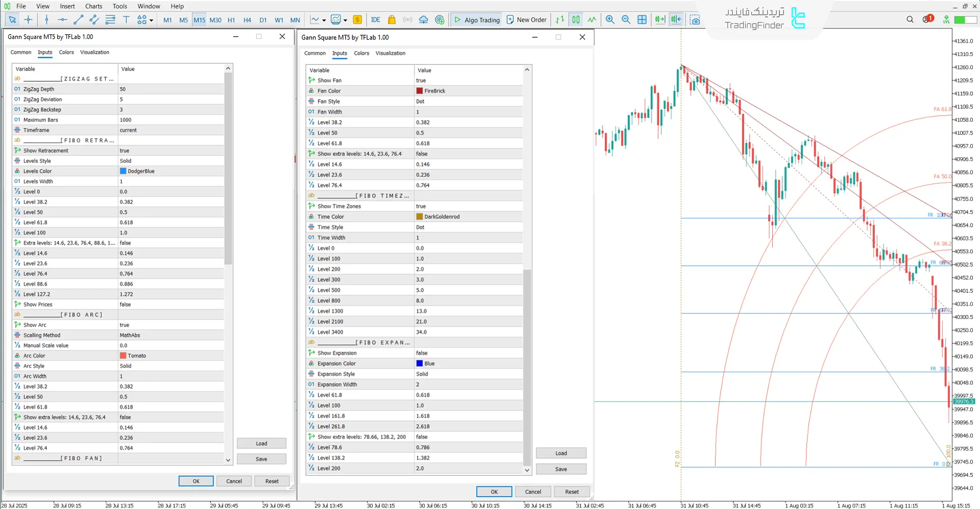Open the Charts menu
This screenshot has width=980, height=509.
pos(93,6)
